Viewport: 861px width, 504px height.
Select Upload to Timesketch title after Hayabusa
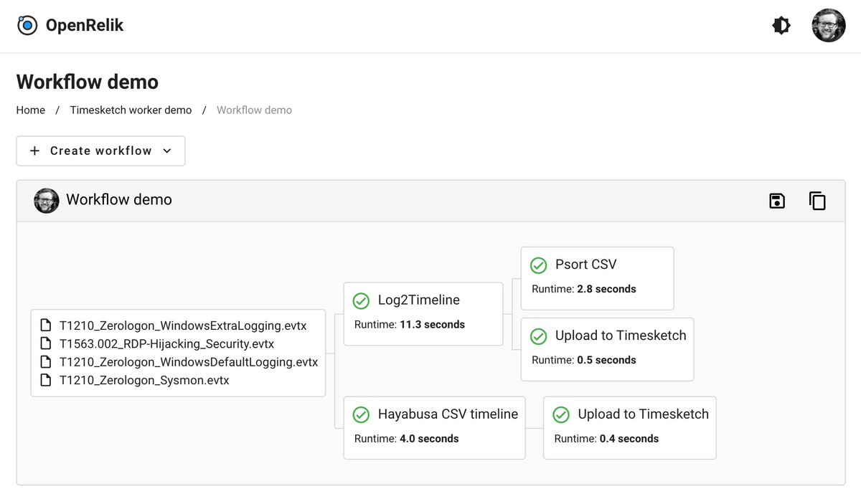[643, 414]
